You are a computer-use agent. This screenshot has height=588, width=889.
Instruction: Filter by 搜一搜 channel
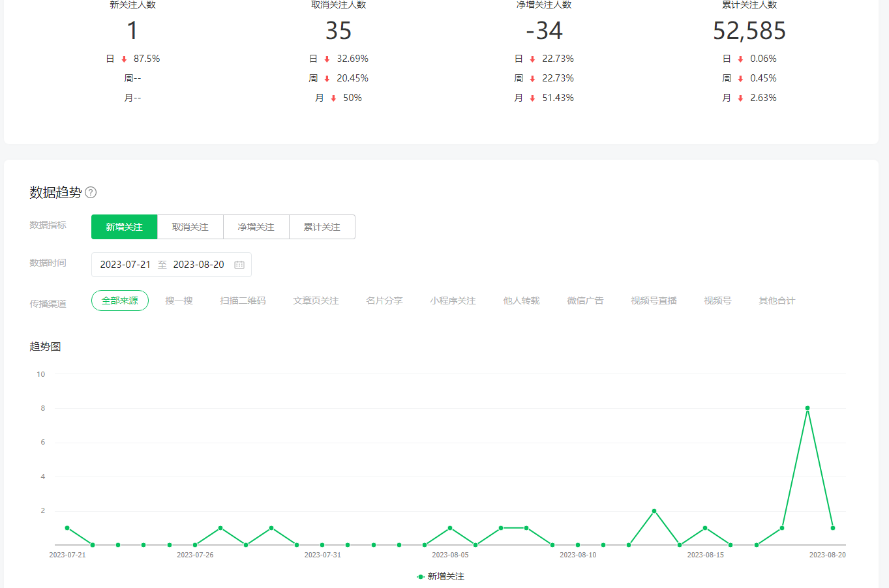click(x=179, y=301)
